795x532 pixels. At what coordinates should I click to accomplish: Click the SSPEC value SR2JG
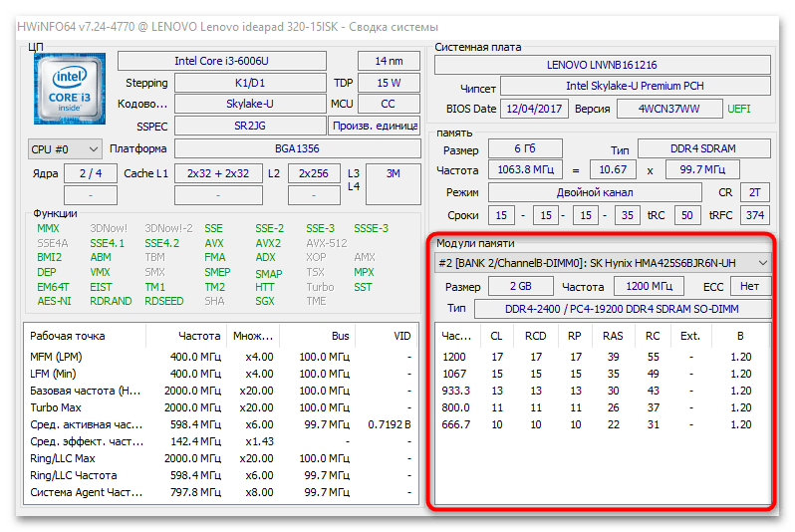250,126
